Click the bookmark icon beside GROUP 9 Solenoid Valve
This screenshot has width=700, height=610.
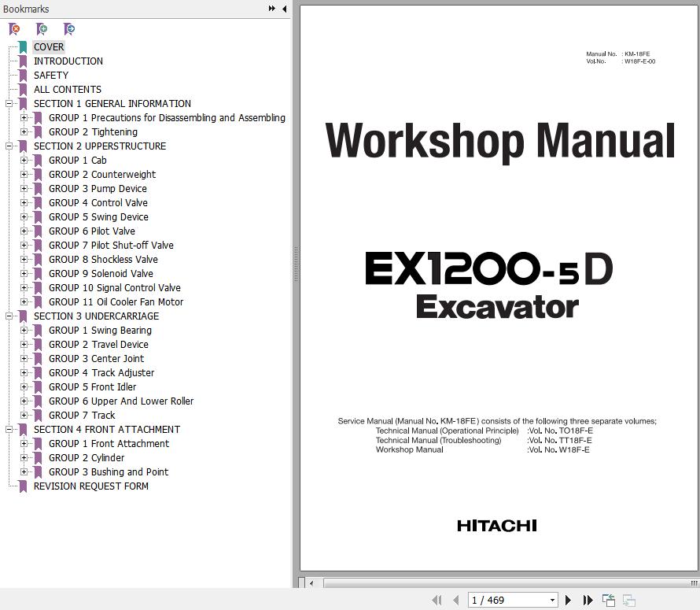click(x=38, y=274)
